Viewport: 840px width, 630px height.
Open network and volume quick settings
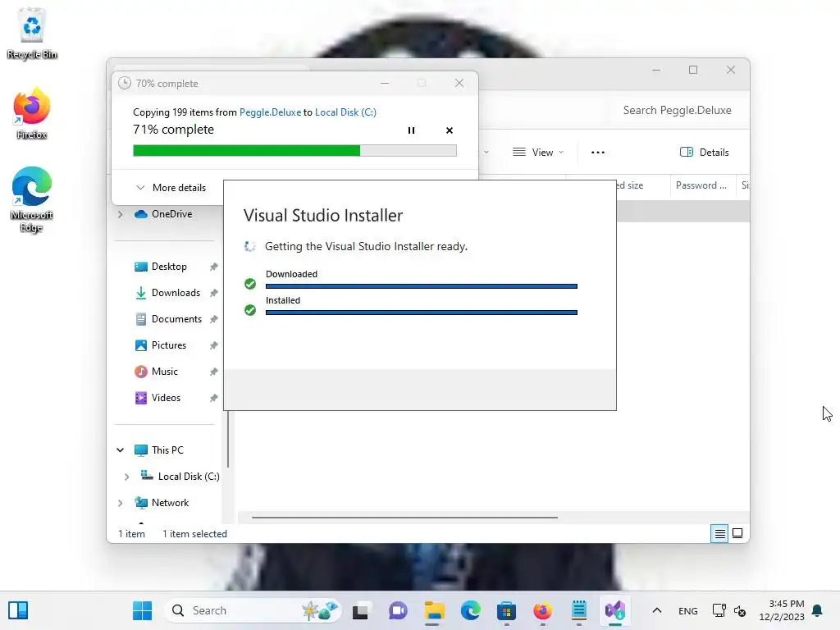click(x=729, y=610)
